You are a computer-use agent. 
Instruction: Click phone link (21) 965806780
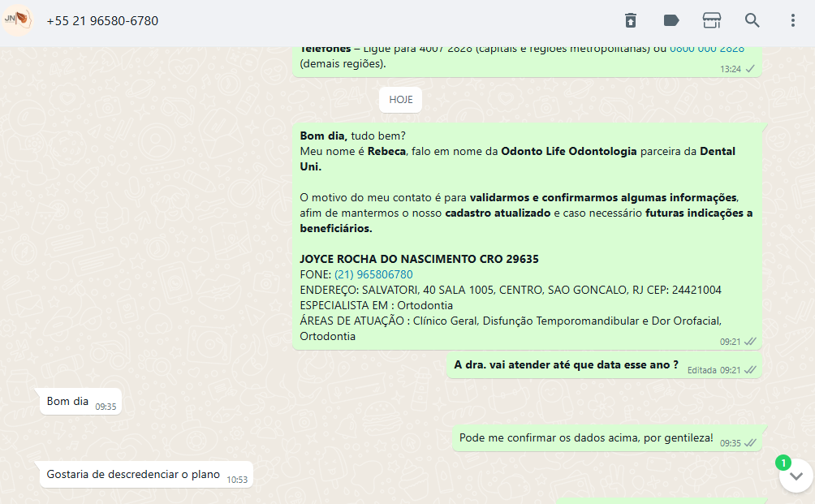[x=373, y=274]
